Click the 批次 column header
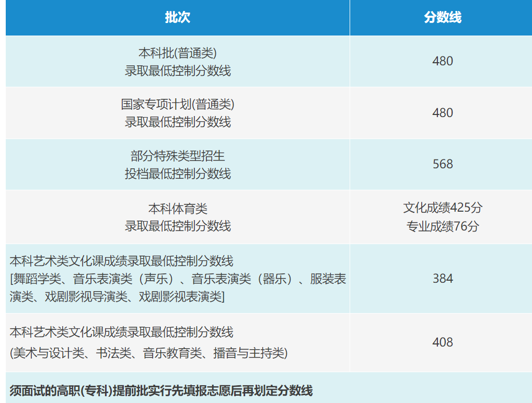 pyautogui.click(x=178, y=17)
